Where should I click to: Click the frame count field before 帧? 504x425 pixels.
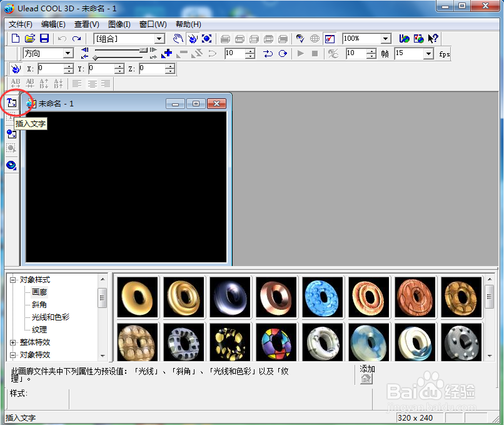tap(356, 53)
